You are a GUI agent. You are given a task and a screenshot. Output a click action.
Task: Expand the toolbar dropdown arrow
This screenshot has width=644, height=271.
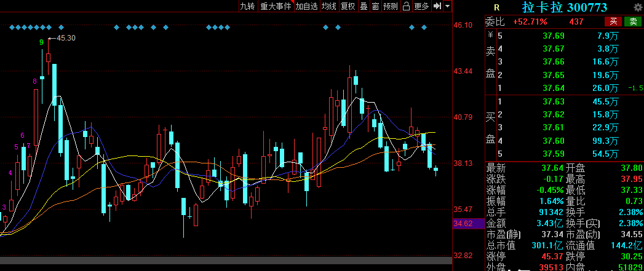tap(447, 6)
